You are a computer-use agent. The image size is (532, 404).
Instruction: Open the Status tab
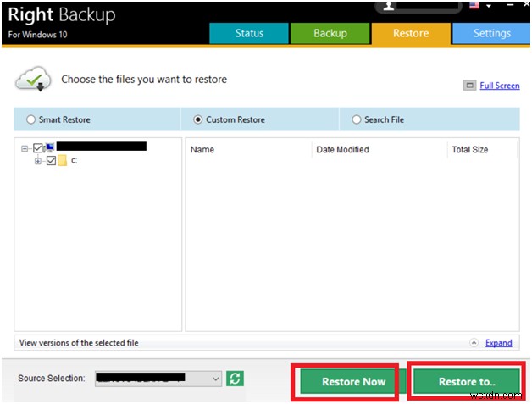(x=249, y=33)
